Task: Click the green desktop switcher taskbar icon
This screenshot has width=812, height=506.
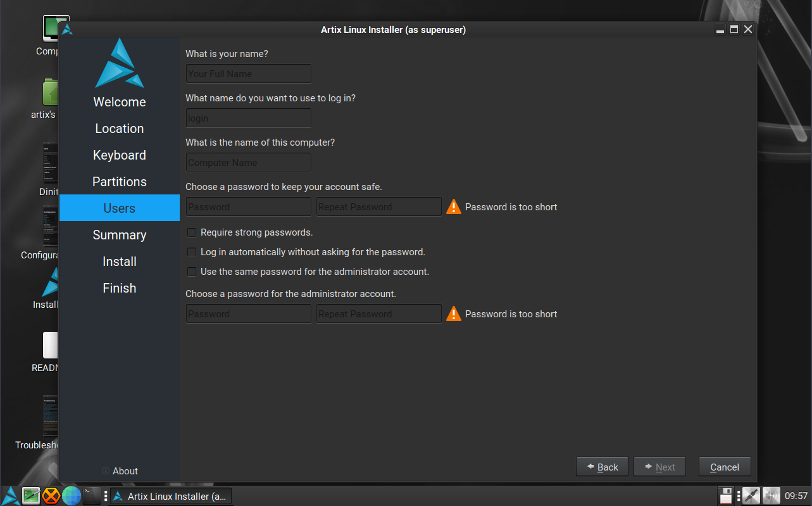Action: tap(31, 495)
